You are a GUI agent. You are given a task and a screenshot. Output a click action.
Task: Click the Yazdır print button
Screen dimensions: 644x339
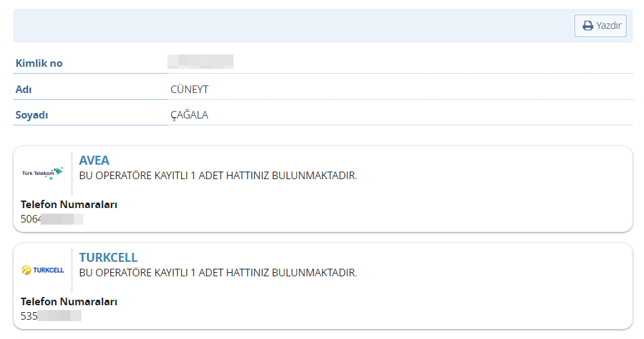point(601,26)
